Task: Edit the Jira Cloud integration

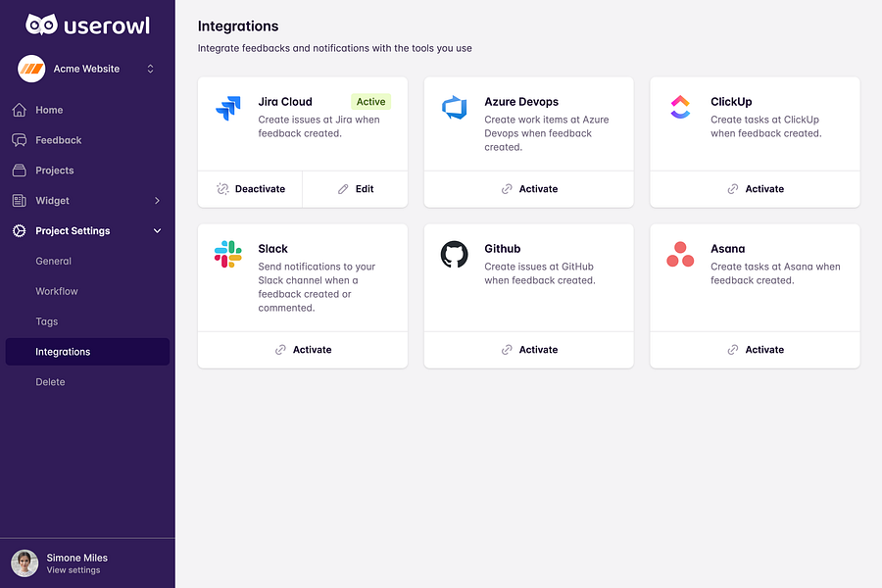Action: click(x=356, y=189)
